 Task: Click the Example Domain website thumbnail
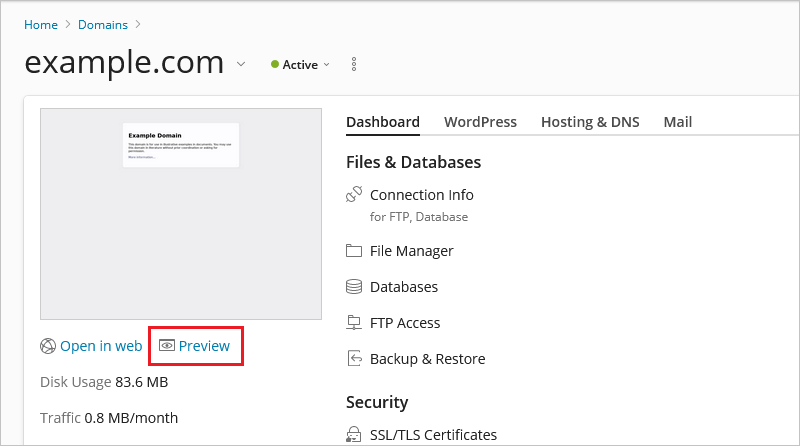(x=181, y=214)
